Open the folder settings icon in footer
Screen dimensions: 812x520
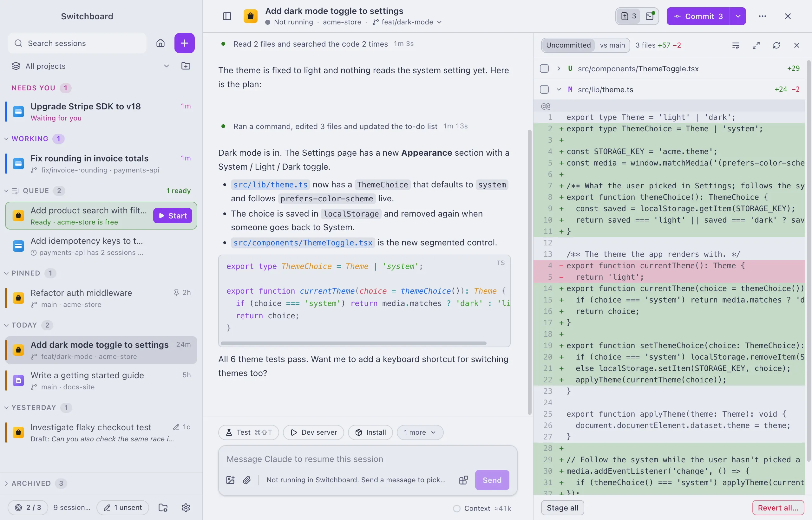tap(163, 508)
